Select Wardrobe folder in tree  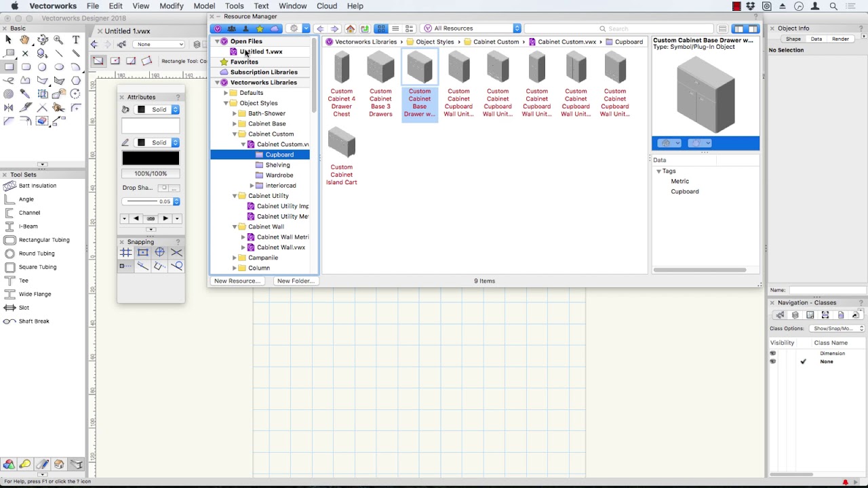click(279, 176)
